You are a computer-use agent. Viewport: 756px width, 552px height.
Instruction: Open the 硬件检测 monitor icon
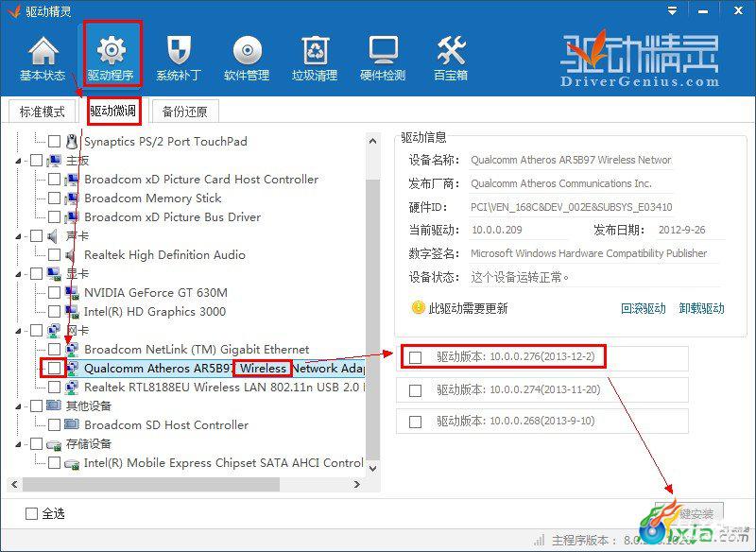pyautogui.click(x=384, y=51)
